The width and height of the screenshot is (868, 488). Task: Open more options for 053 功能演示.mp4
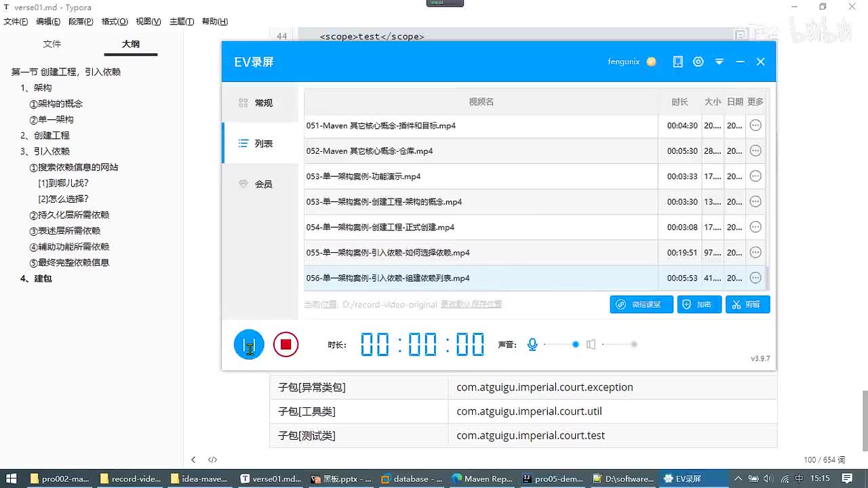click(755, 176)
